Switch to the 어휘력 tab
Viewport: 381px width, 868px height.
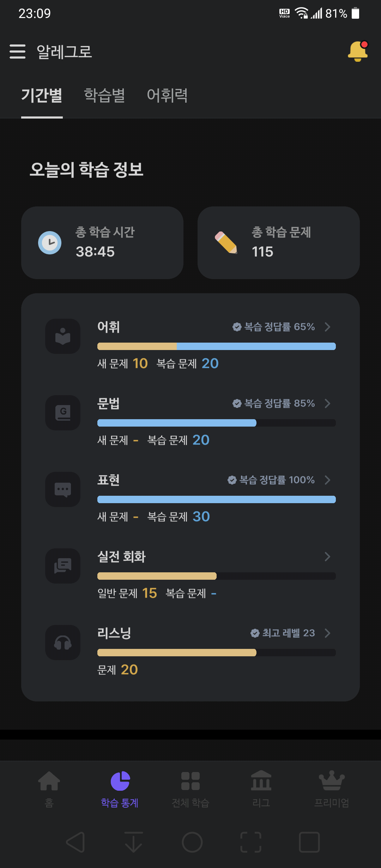(167, 95)
